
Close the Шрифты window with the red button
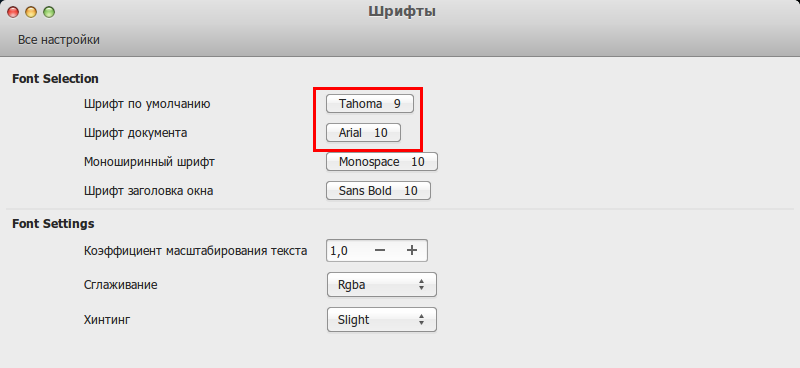(13, 12)
